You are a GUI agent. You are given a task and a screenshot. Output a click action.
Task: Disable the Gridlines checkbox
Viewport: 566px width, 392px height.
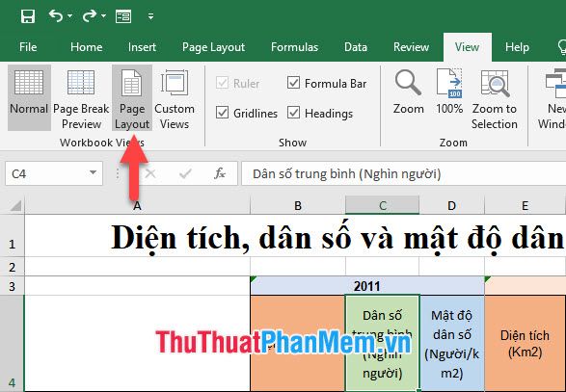222,113
